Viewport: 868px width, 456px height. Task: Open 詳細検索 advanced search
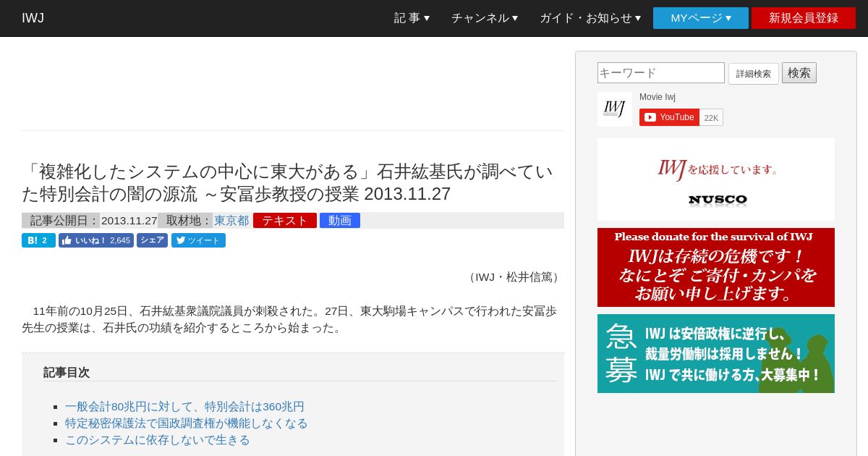tap(754, 73)
